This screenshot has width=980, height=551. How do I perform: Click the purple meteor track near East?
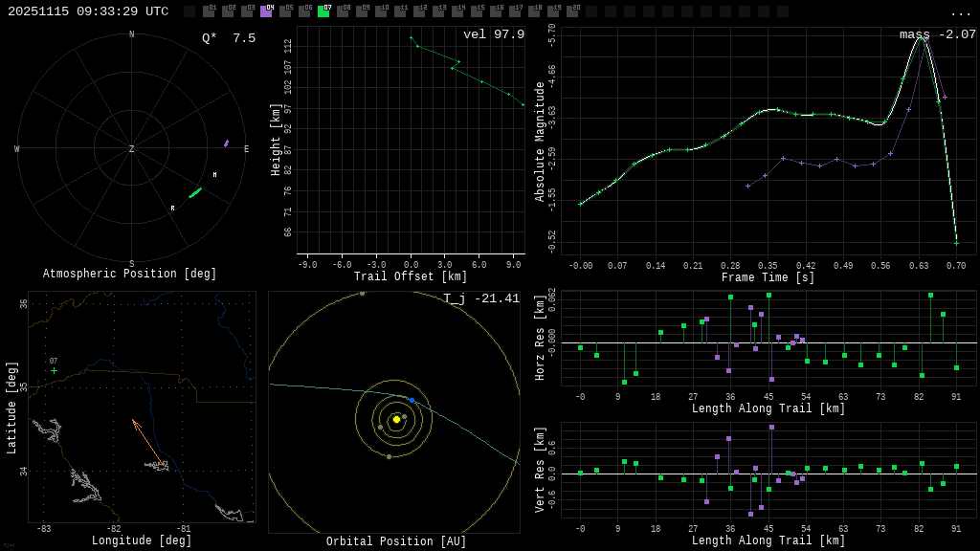pos(226,143)
